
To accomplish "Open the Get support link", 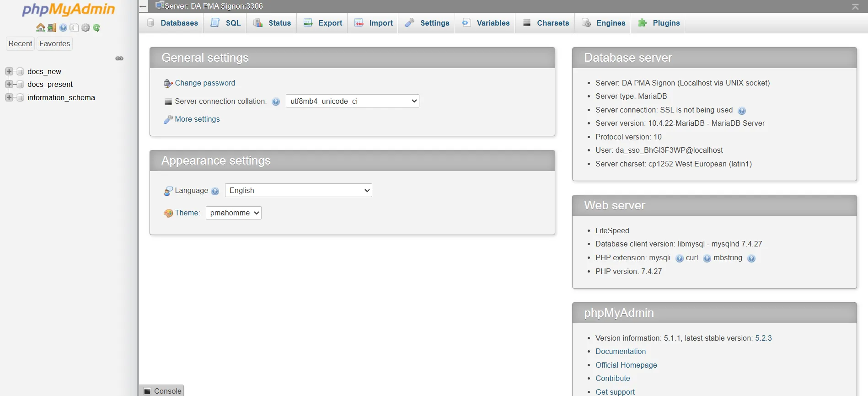I will click(x=615, y=392).
